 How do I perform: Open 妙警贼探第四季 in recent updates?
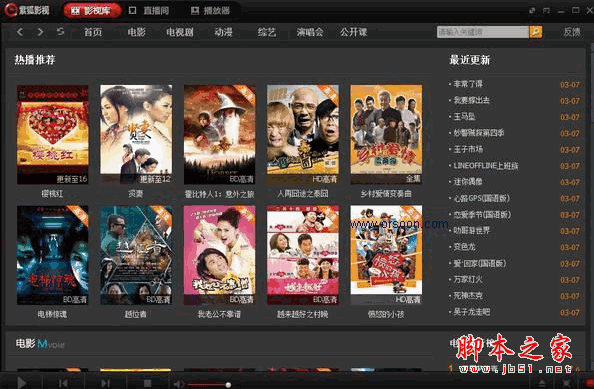(x=479, y=133)
